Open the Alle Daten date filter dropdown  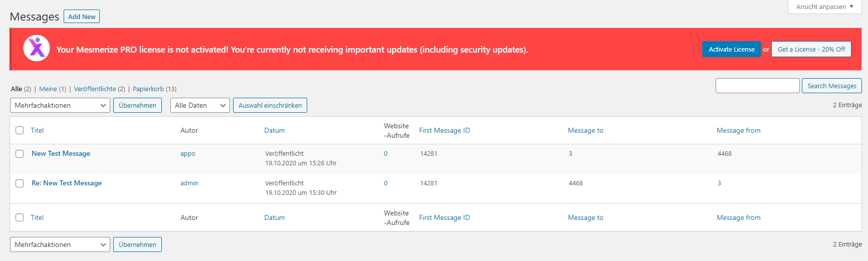pyautogui.click(x=200, y=105)
